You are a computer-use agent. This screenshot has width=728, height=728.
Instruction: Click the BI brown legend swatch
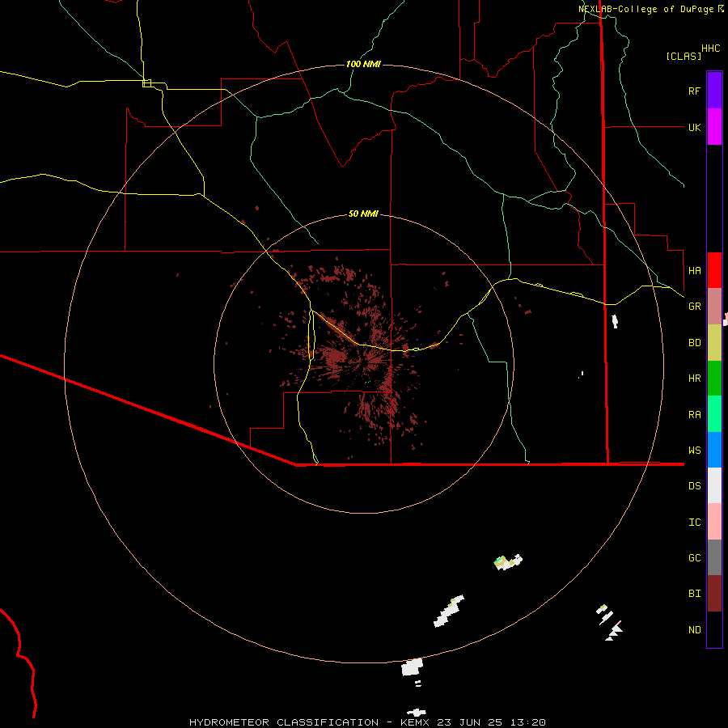click(714, 594)
